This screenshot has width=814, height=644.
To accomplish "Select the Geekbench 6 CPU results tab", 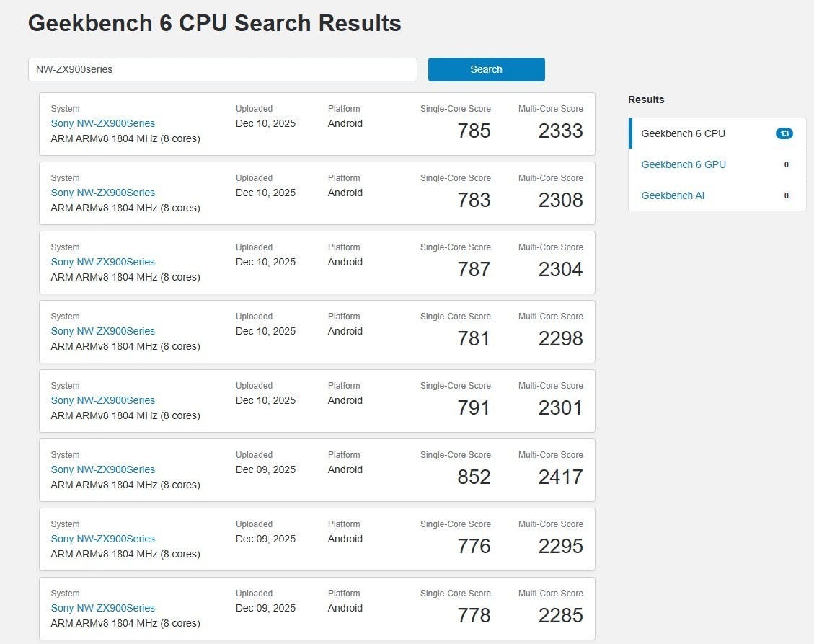I will 683,133.
